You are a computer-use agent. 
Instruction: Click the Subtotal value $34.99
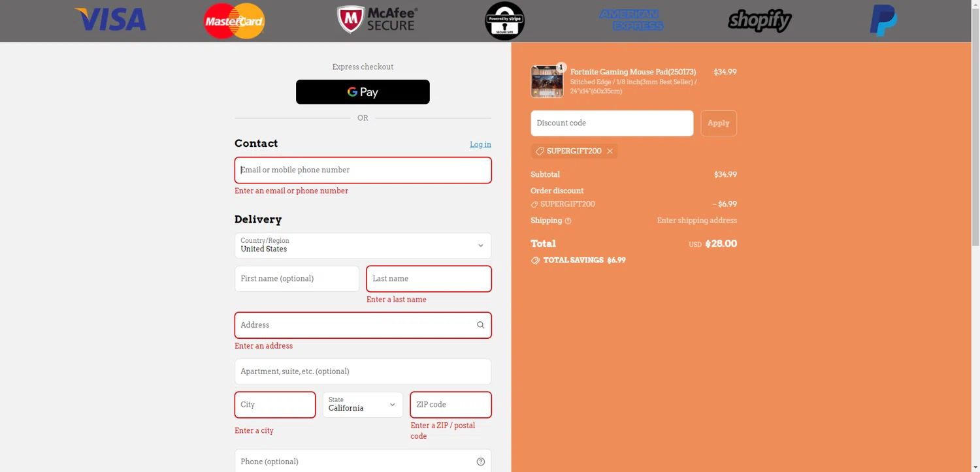click(725, 174)
